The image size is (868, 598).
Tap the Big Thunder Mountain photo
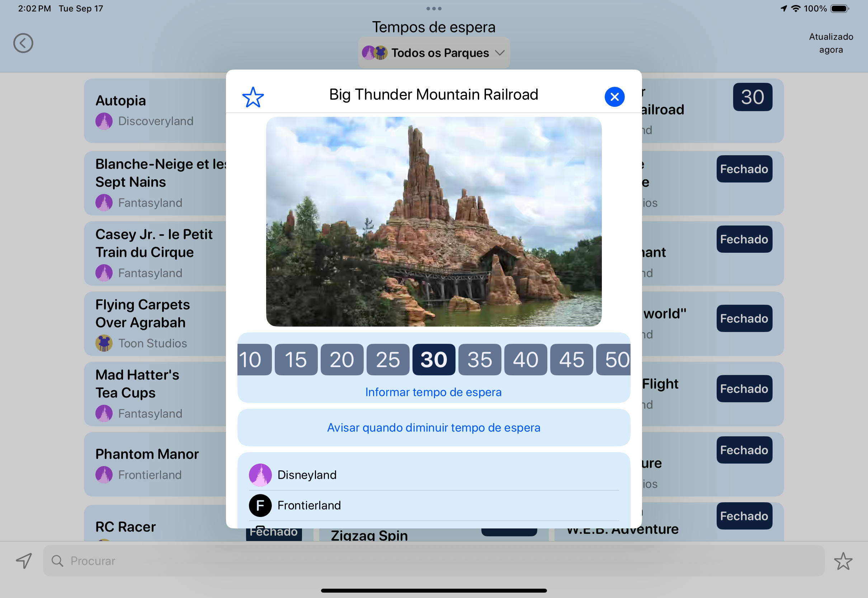pyautogui.click(x=434, y=222)
